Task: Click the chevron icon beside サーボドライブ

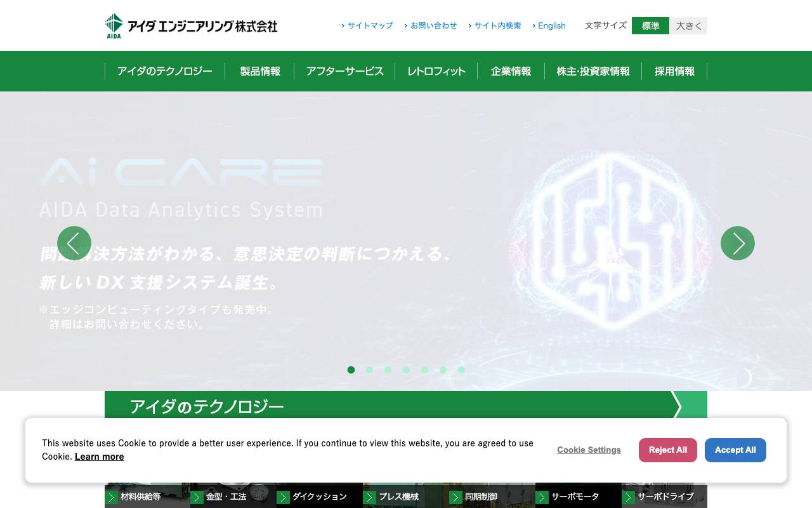Action: [x=628, y=497]
